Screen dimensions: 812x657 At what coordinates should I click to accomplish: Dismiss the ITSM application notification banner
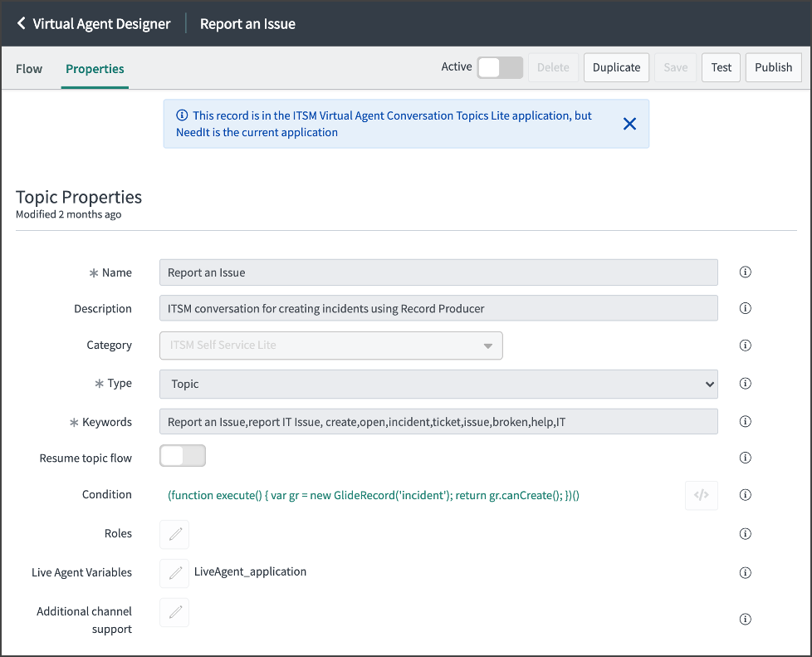point(629,124)
